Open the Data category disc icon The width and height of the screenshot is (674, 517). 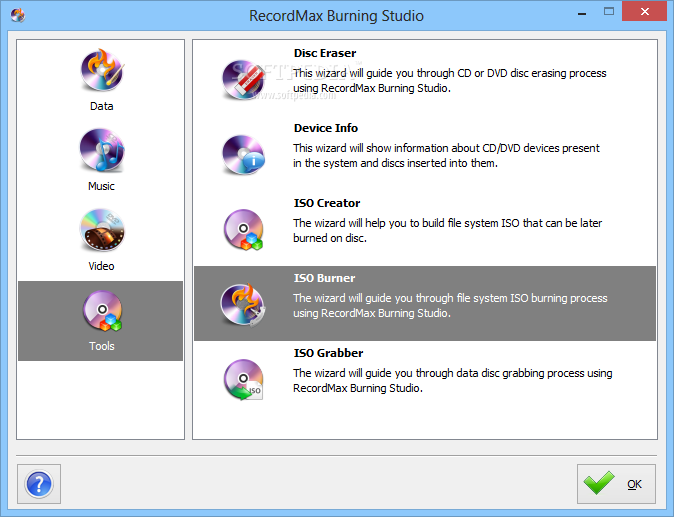point(102,70)
